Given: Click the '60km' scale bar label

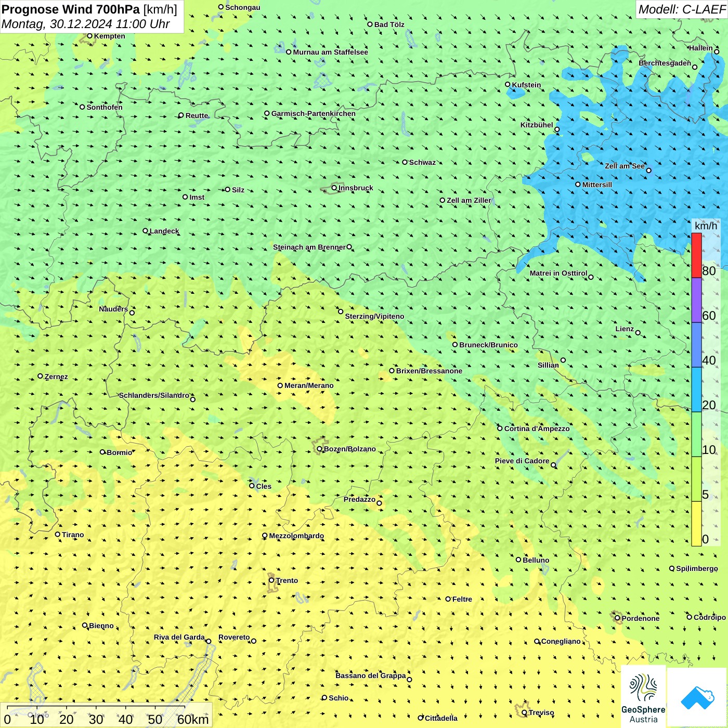Looking at the screenshot, I should click(193, 719).
